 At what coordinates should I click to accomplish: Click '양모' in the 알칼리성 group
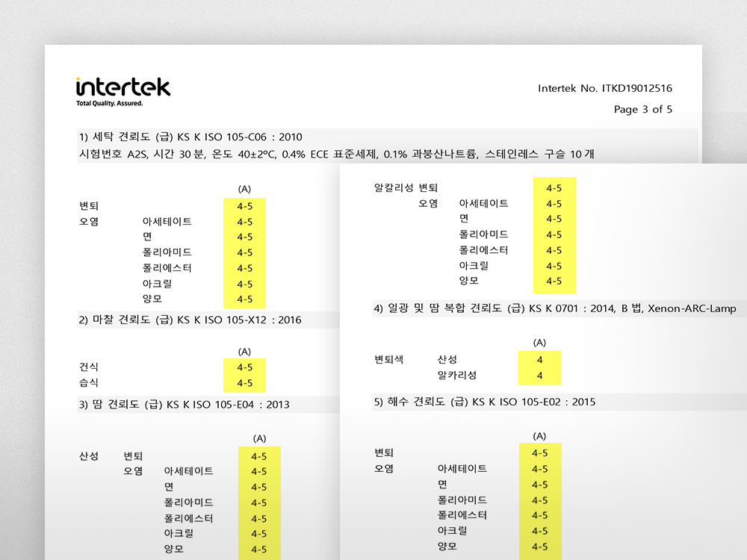[469, 281]
